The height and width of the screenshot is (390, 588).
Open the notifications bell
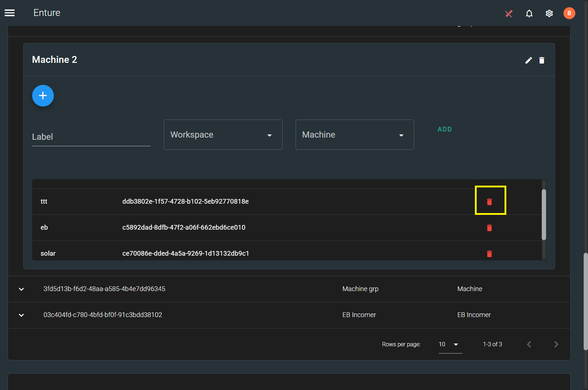pos(529,14)
